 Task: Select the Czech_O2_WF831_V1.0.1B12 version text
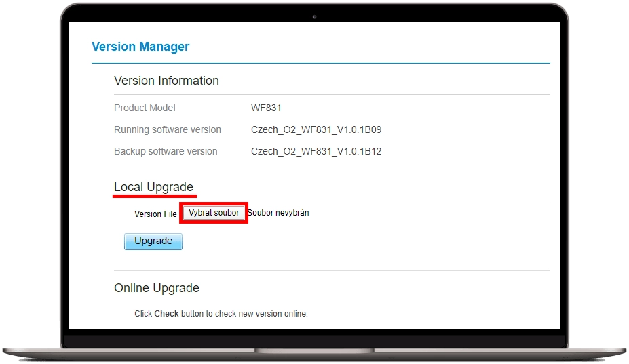(x=316, y=151)
